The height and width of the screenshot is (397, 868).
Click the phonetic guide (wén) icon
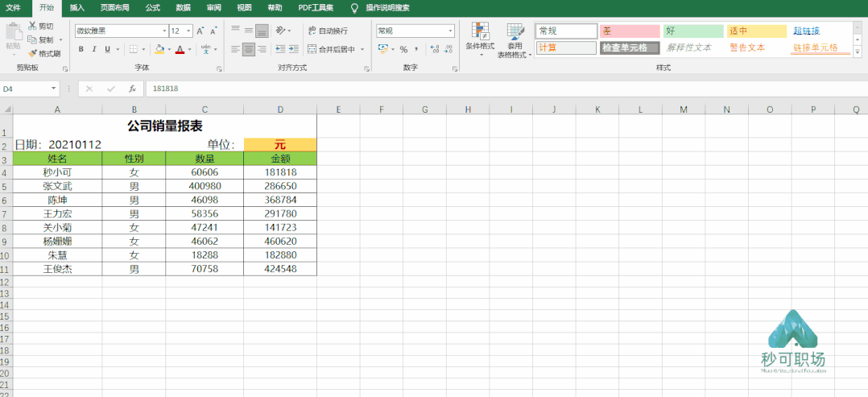point(205,49)
